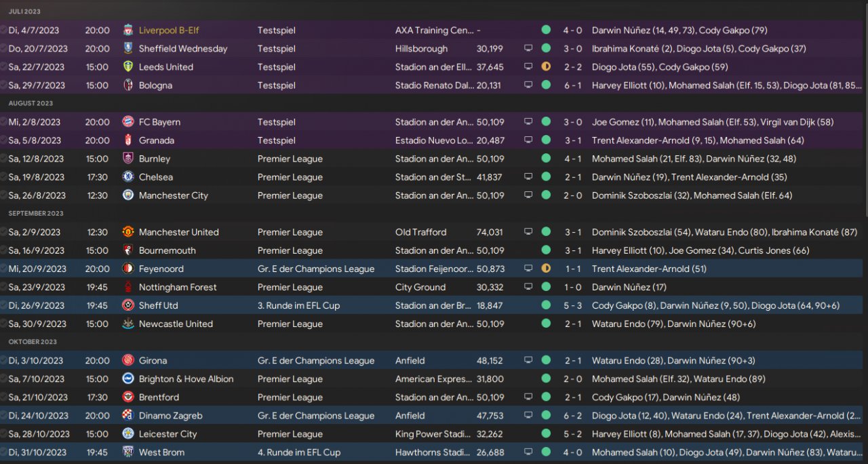Open the 4. Runde im EFL Cup competition
The image size is (868, 464).
pos(299,452)
